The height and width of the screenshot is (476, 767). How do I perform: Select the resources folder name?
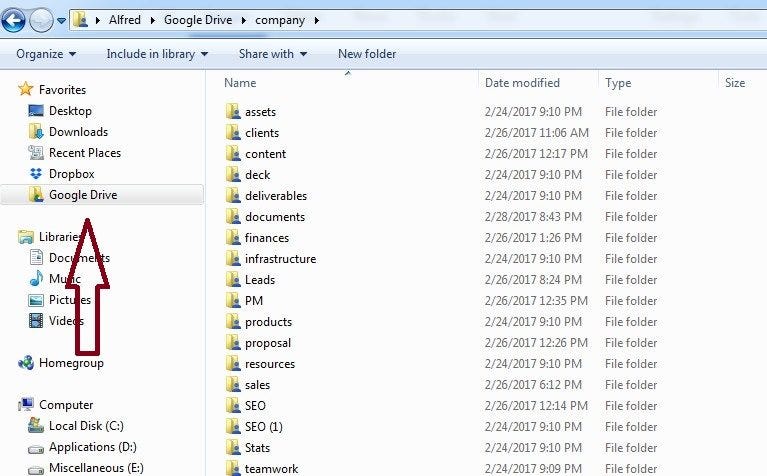pyautogui.click(x=270, y=364)
